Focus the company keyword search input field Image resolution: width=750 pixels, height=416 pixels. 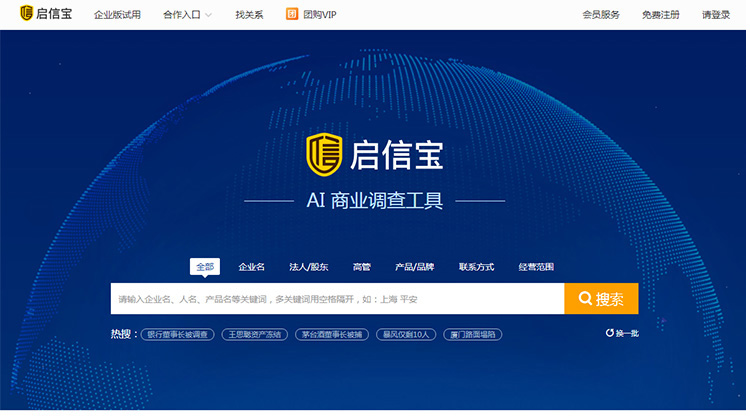click(x=337, y=299)
